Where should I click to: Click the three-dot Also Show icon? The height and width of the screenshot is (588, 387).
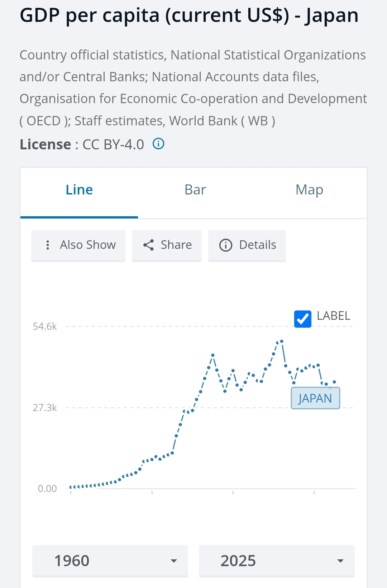pos(48,245)
